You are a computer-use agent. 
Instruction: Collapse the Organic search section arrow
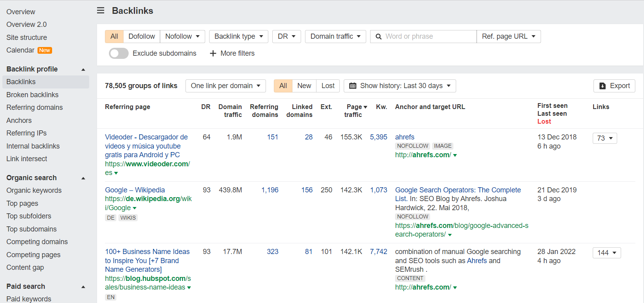point(83,178)
